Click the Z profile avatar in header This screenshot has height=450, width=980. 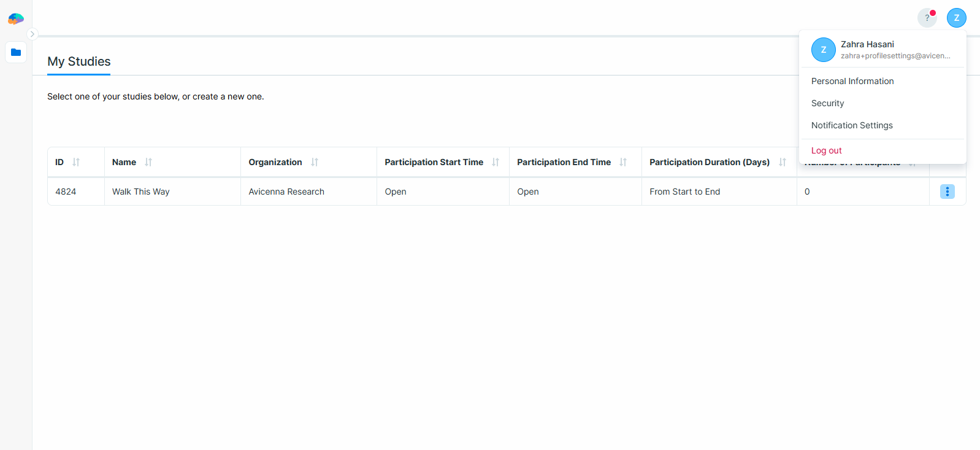[956, 18]
